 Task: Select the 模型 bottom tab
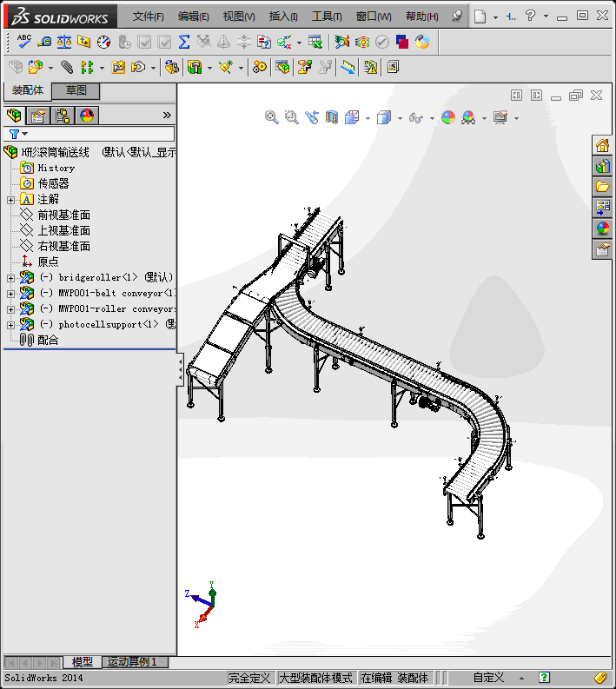click(x=83, y=661)
